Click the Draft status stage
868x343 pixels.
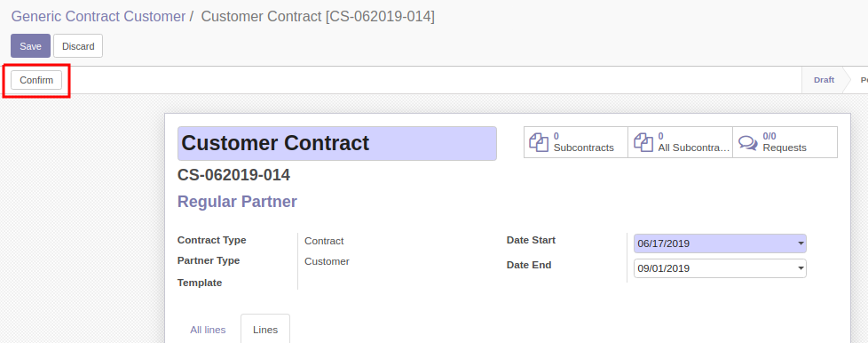click(824, 80)
